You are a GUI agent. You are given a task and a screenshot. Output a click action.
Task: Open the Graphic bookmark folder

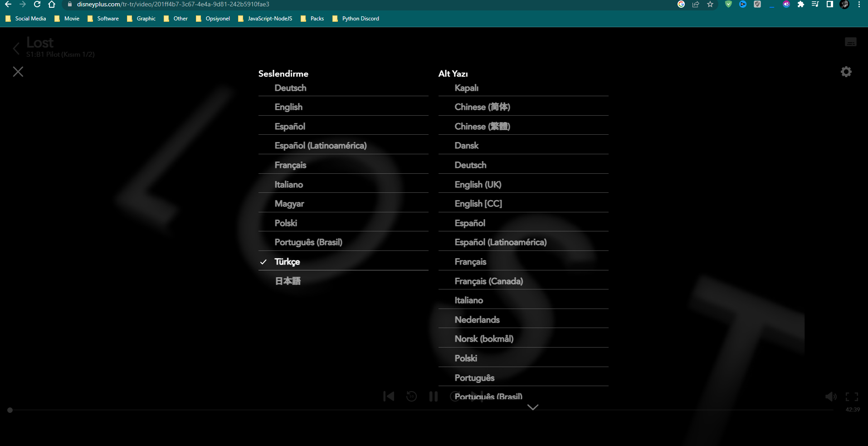(x=141, y=19)
